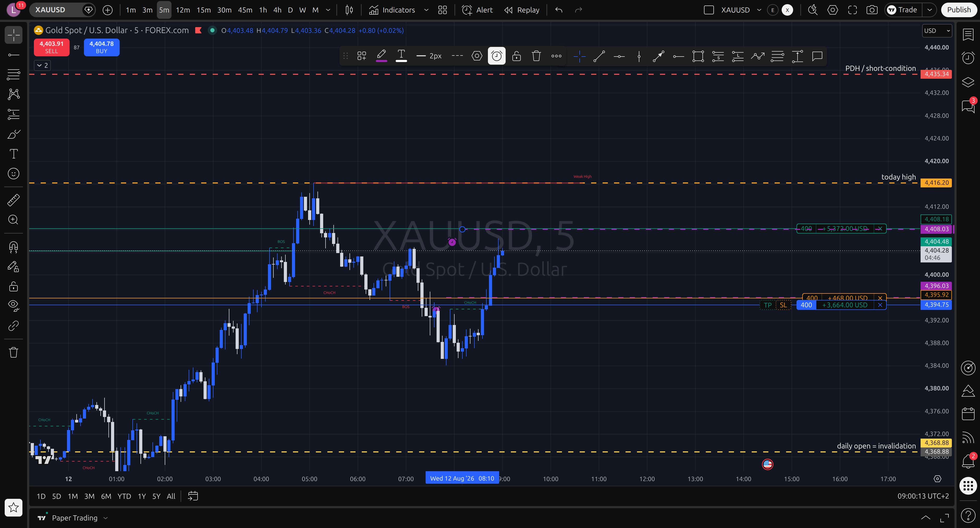
Task: Open the Fibonacci tools in left sidebar
Action: 14,75
